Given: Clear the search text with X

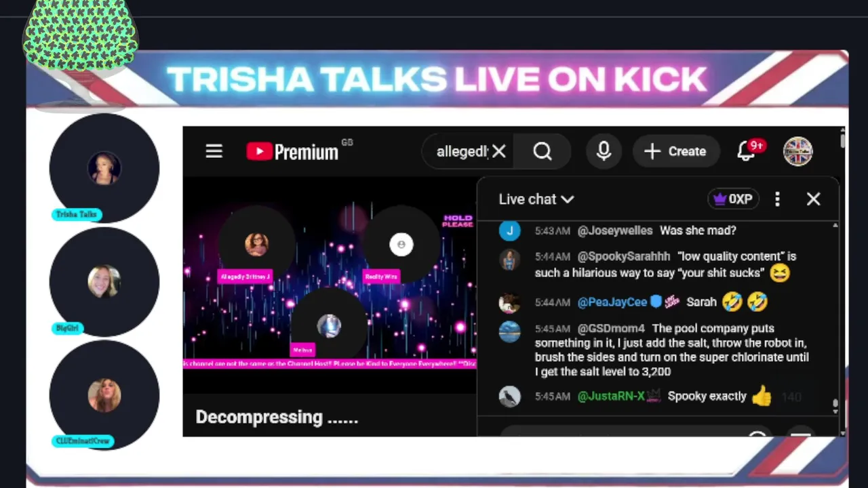Looking at the screenshot, I should (499, 151).
